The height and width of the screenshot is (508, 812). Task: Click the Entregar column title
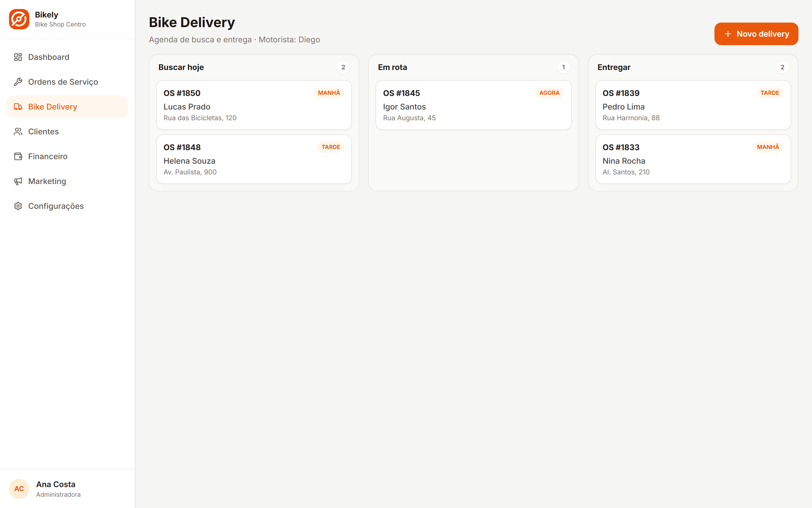pyautogui.click(x=614, y=67)
